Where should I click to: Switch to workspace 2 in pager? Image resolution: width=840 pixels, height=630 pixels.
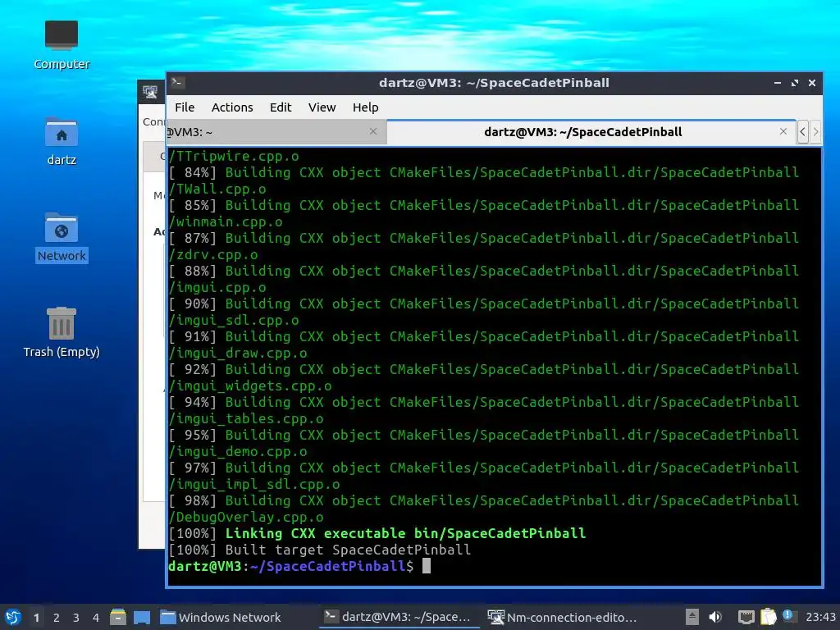[57, 618]
